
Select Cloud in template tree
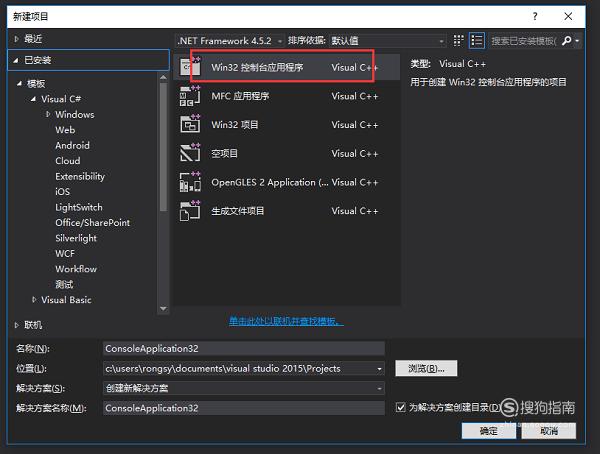point(68,161)
